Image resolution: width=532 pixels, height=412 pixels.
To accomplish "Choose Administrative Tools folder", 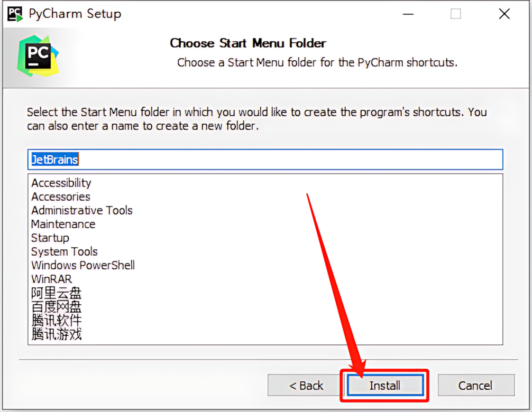I will coord(82,210).
